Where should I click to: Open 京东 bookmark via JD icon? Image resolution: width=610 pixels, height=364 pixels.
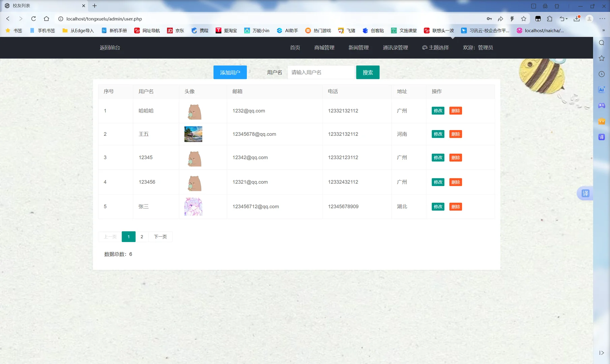click(175, 30)
